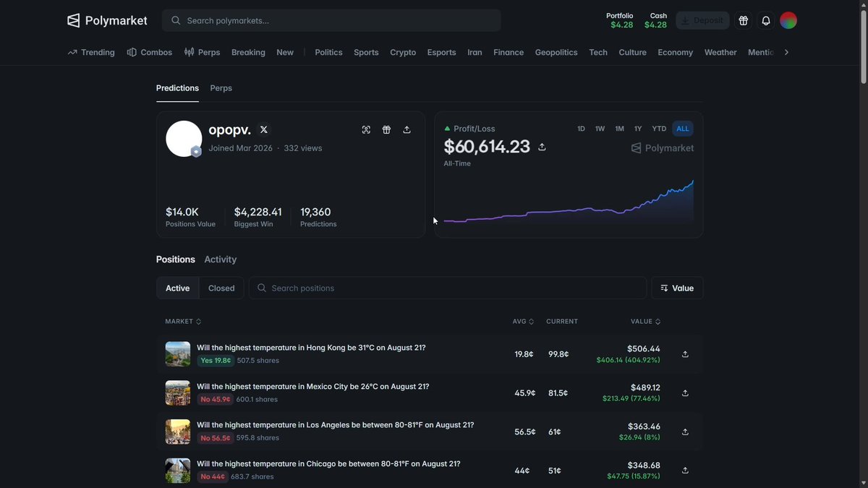868x488 pixels.
Task: Share the Mexico City 26°C position
Action: [685, 393]
